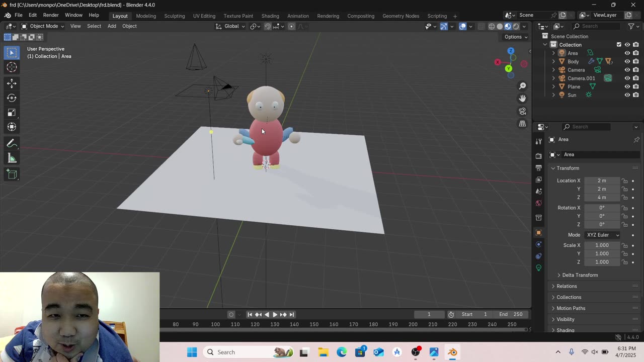The height and width of the screenshot is (362, 644).
Task: Switch to the Shading workspace tab
Action: [x=270, y=16]
